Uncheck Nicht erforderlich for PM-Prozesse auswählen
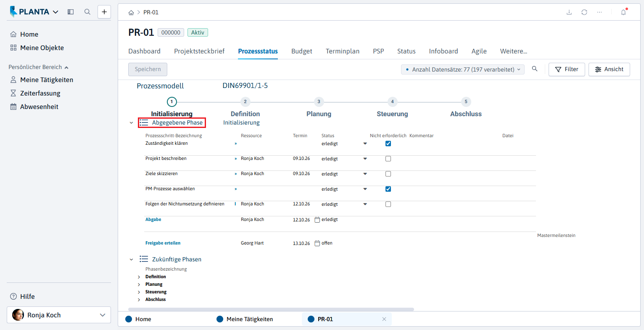 tap(388, 189)
